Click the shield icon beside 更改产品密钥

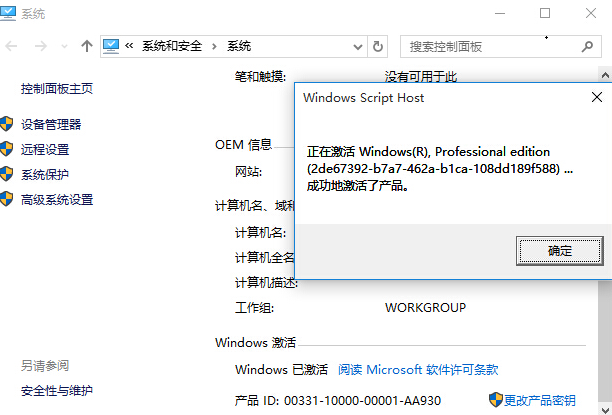point(496,400)
